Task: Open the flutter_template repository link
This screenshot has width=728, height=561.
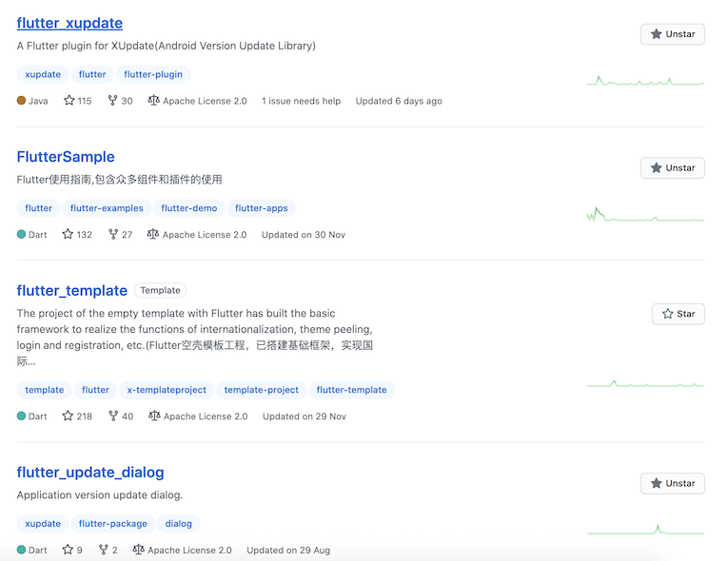Action: click(x=72, y=290)
